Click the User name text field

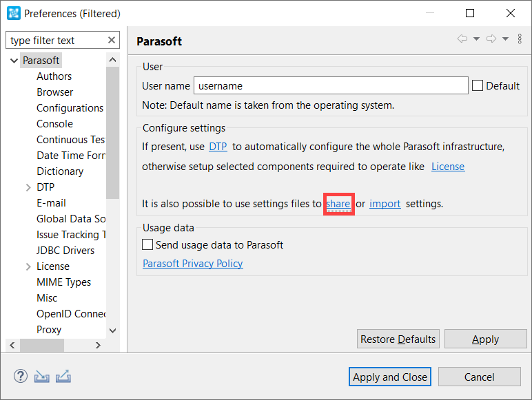coord(331,85)
